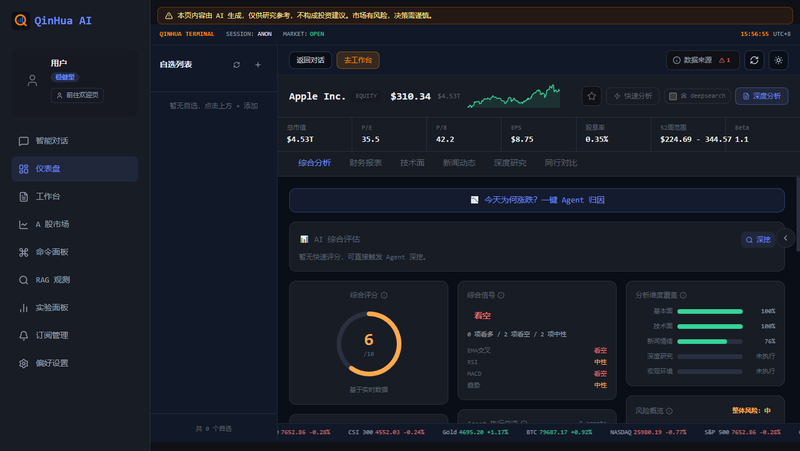The width and height of the screenshot is (800, 451).
Task: Click the MACD signal row
Action: 537,374
